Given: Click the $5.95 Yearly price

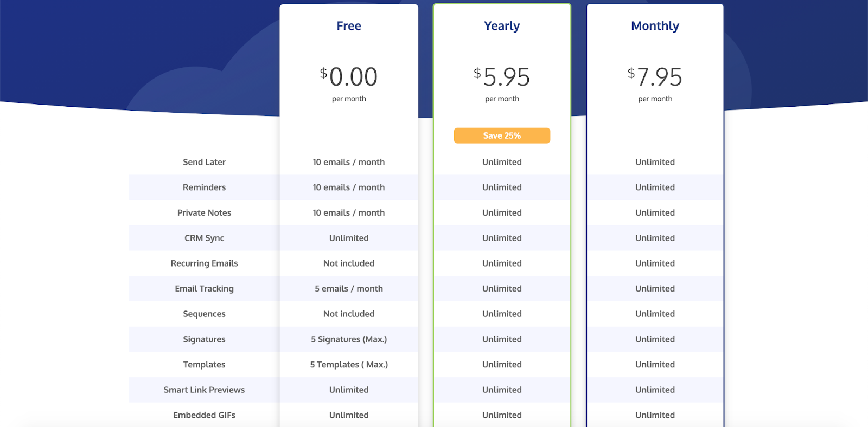Looking at the screenshot, I should pos(502,76).
